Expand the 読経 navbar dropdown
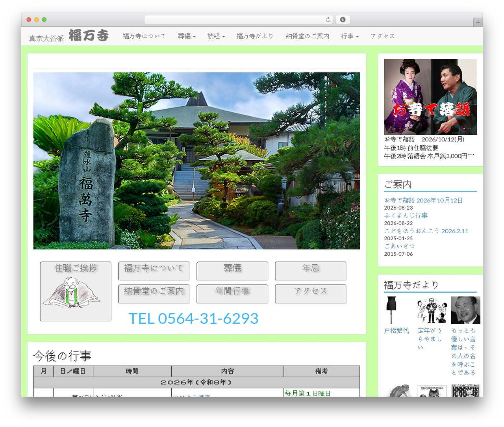Viewport: 504px width, 427px height. [216, 36]
